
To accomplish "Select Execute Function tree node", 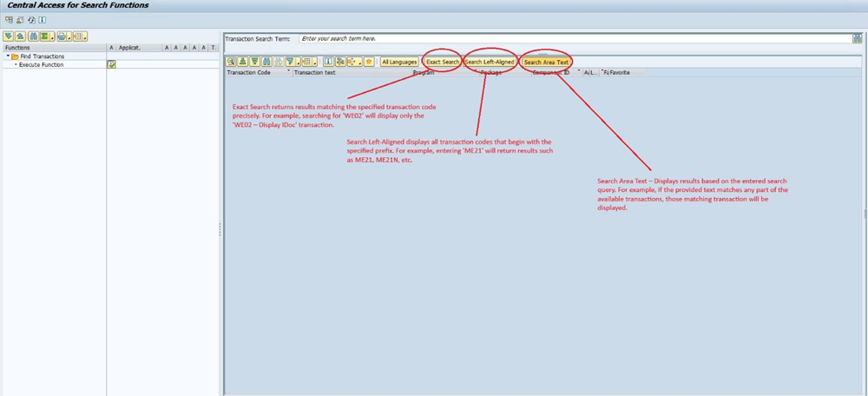I will click(x=41, y=65).
